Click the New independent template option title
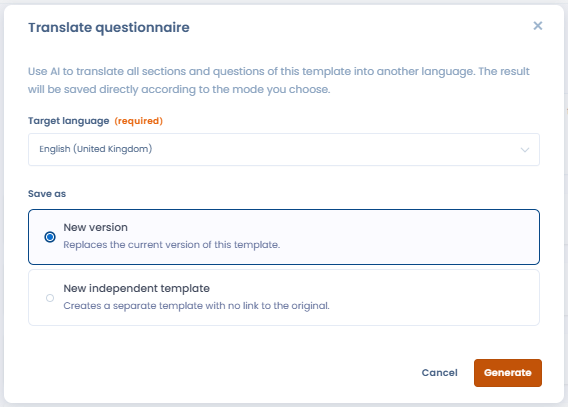The image size is (568, 407). pos(137,288)
